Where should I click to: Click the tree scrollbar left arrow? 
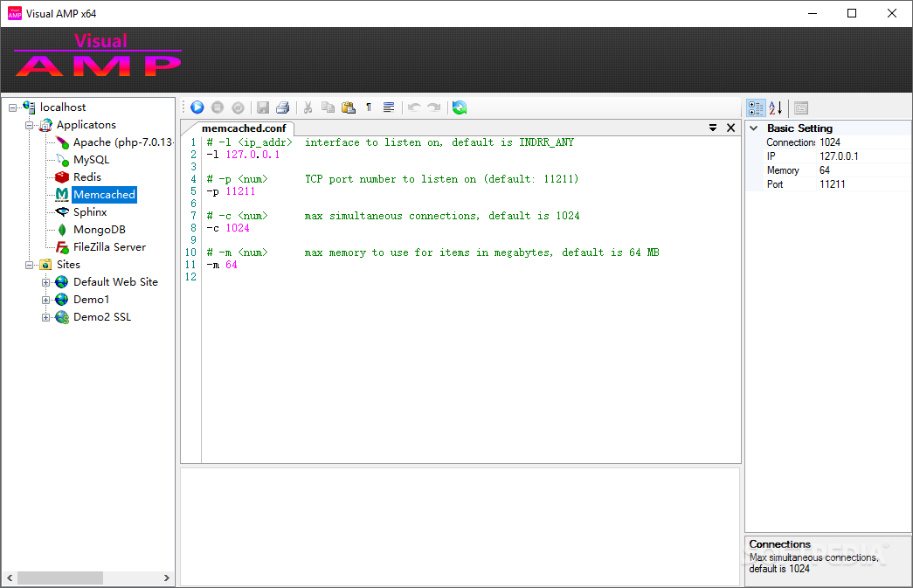pyautogui.click(x=10, y=578)
